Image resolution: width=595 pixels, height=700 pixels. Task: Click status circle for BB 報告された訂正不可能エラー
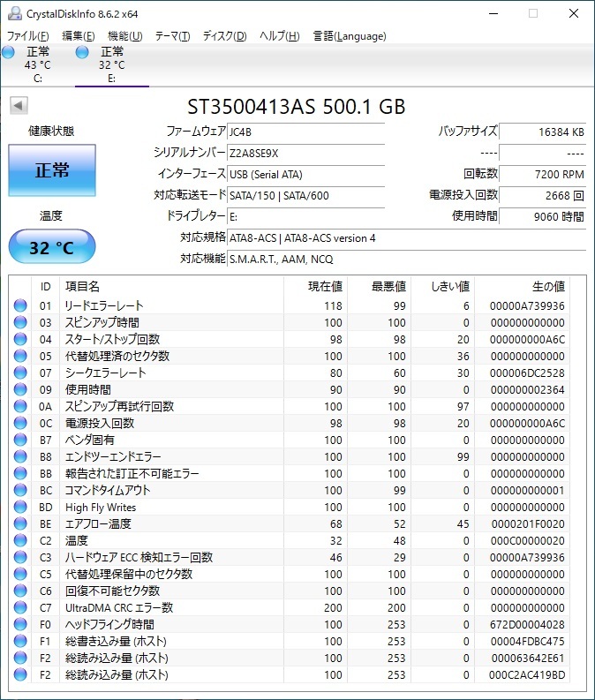click(x=20, y=473)
